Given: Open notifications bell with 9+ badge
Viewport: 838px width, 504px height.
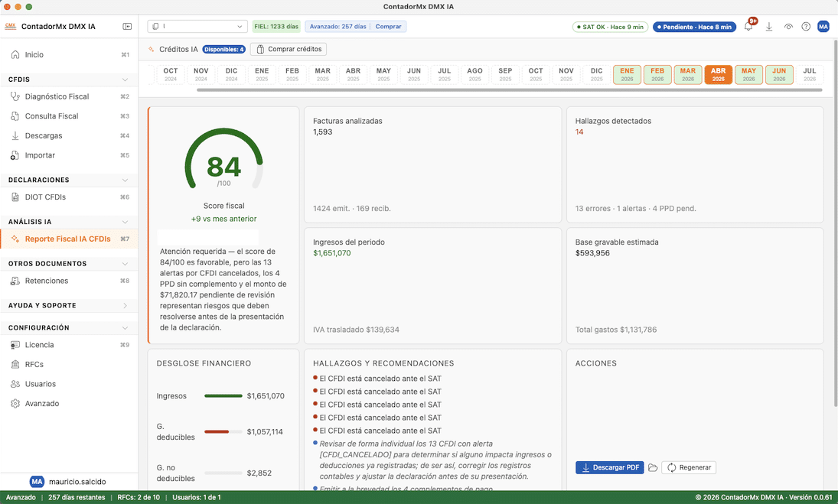Looking at the screenshot, I should pos(748,26).
